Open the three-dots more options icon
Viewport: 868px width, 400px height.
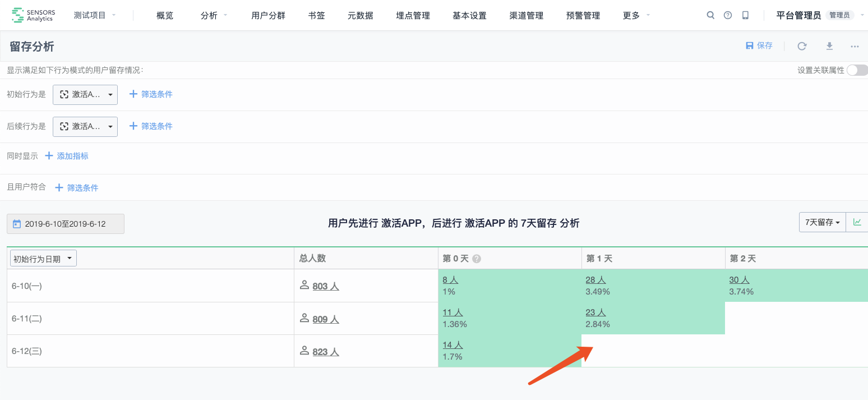855,47
